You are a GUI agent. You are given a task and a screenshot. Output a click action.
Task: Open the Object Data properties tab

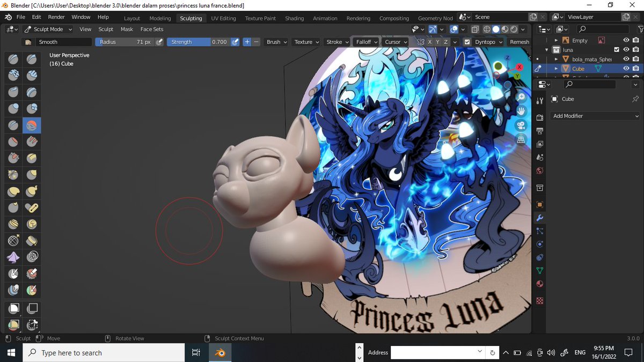[540, 271]
